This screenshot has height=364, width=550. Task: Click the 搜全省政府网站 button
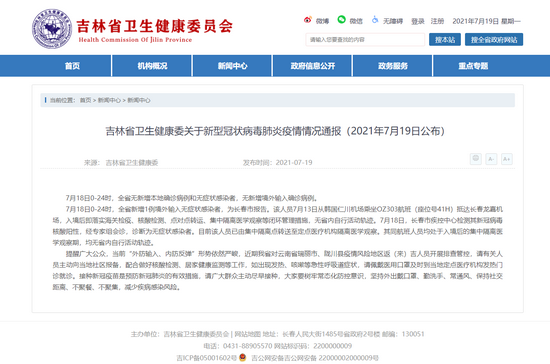494,40
